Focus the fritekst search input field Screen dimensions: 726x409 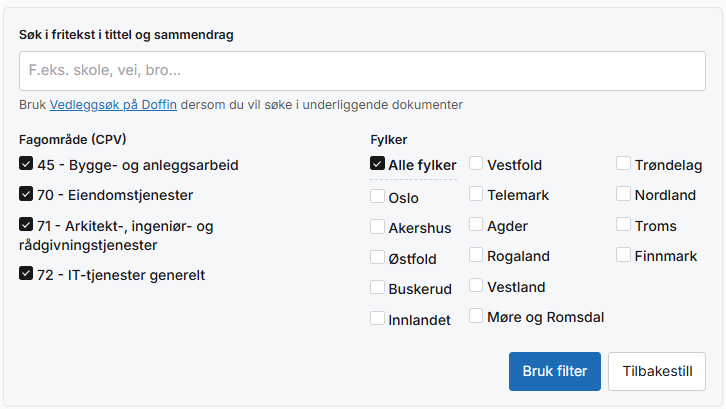click(362, 71)
